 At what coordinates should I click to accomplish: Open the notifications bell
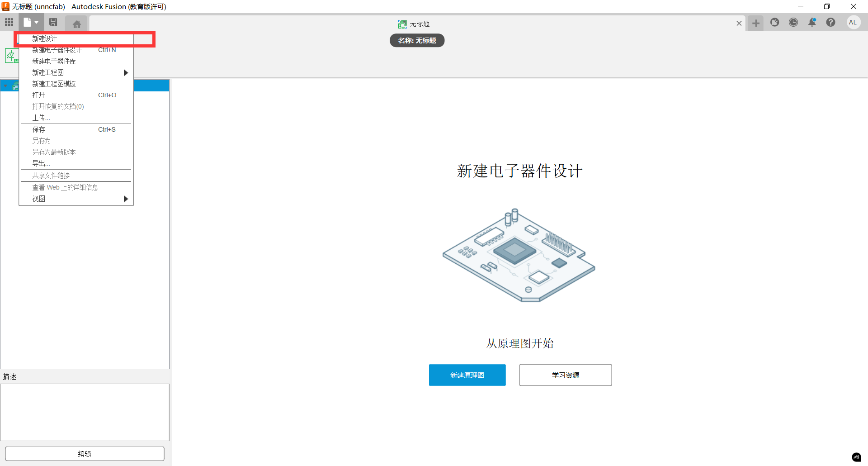click(x=812, y=23)
